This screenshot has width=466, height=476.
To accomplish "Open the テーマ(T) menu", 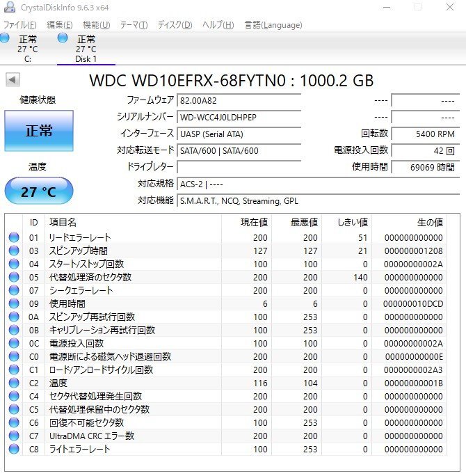I will coord(134,24).
